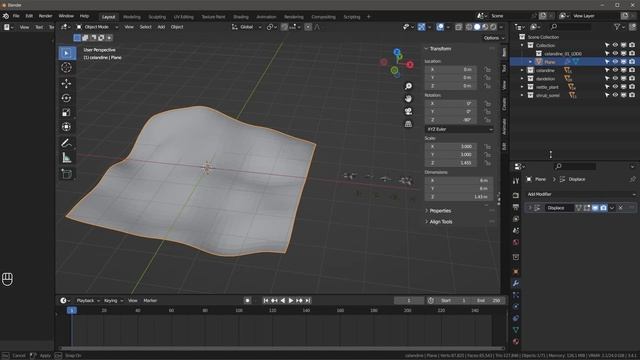Open the File menu
Image resolution: width=640 pixels, height=360 pixels.
16,16
